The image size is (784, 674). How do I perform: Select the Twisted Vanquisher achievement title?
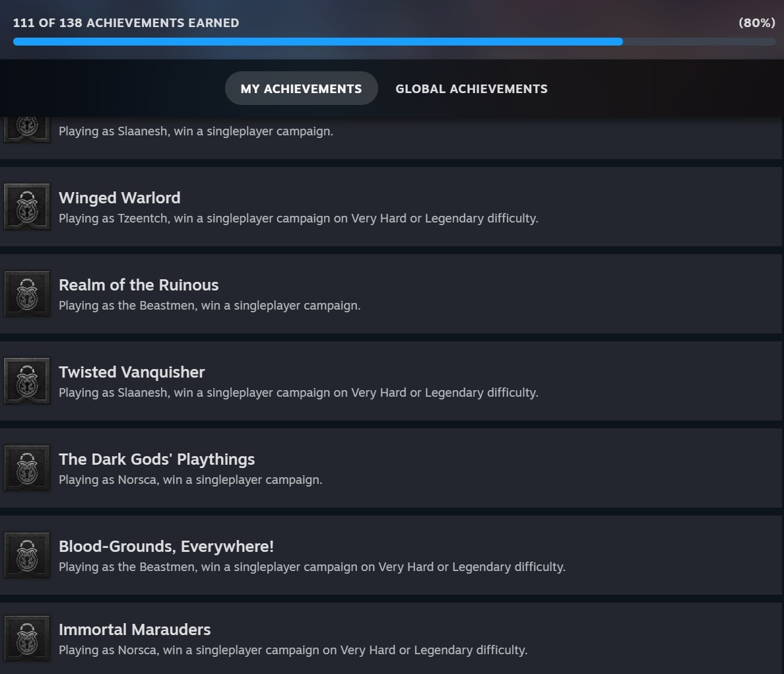(131, 372)
